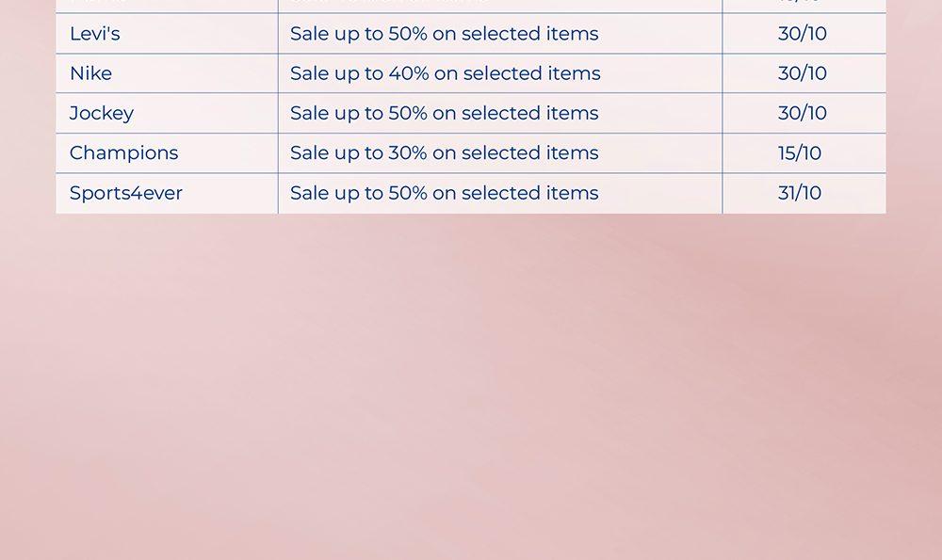Select the Levi's sale description cell

pyautogui.click(x=444, y=34)
